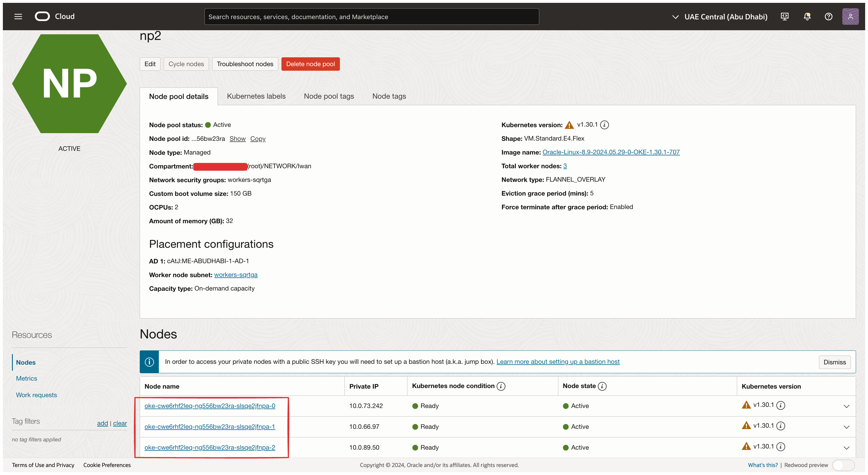Switch to the Kubernetes labels tab
This screenshot has width=868, height=475.
pyautogui.click(x=256, y=96)
